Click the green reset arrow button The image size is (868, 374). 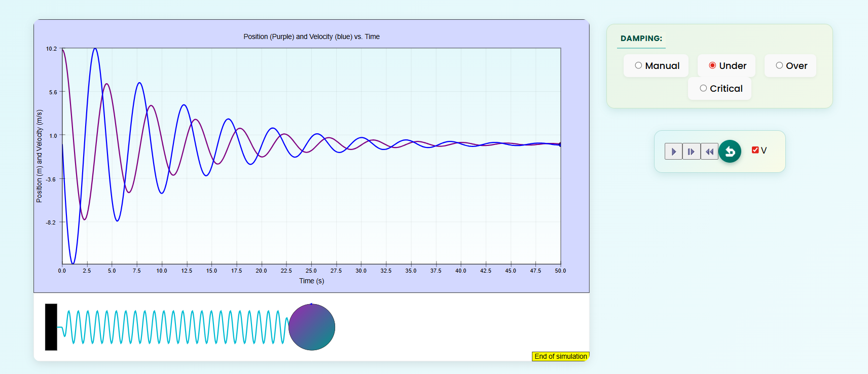730,151
